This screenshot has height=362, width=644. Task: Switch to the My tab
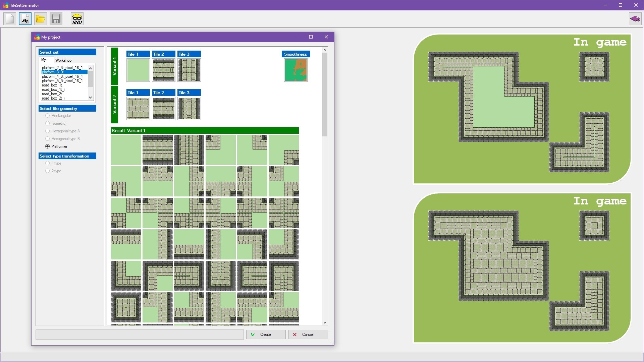click(45, 60)
